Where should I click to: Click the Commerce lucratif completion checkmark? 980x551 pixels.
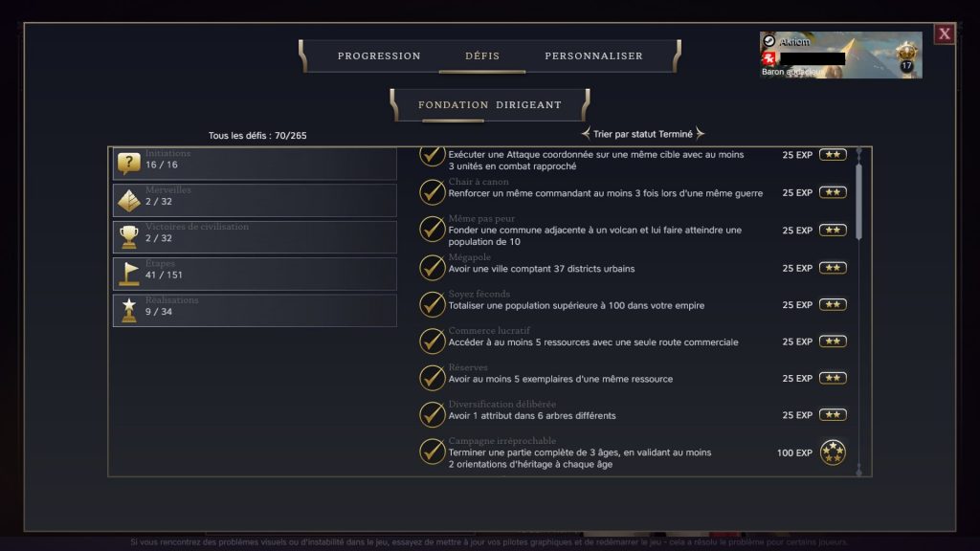click(433, 341)
